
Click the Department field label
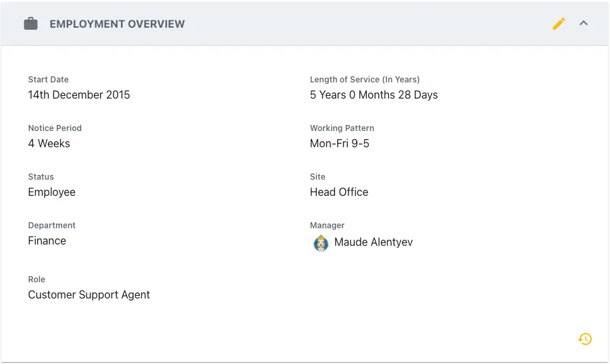52,226
